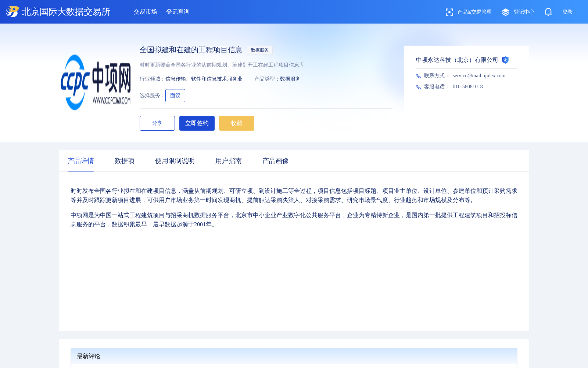Viewport: 588px width, 368px height.
Task: Click the paragraph starting 中项网是为中国一站式
Action: pos(294,220)
